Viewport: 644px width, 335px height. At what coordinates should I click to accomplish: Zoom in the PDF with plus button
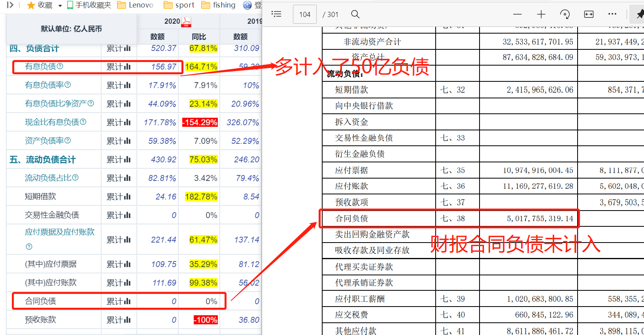click(x=541, y=14)
